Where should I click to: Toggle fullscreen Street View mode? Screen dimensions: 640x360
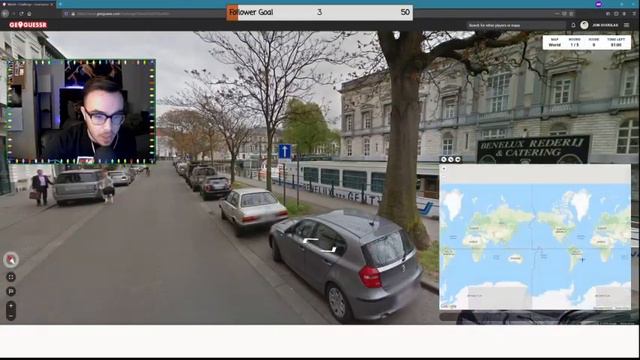[x=11, y=277]
